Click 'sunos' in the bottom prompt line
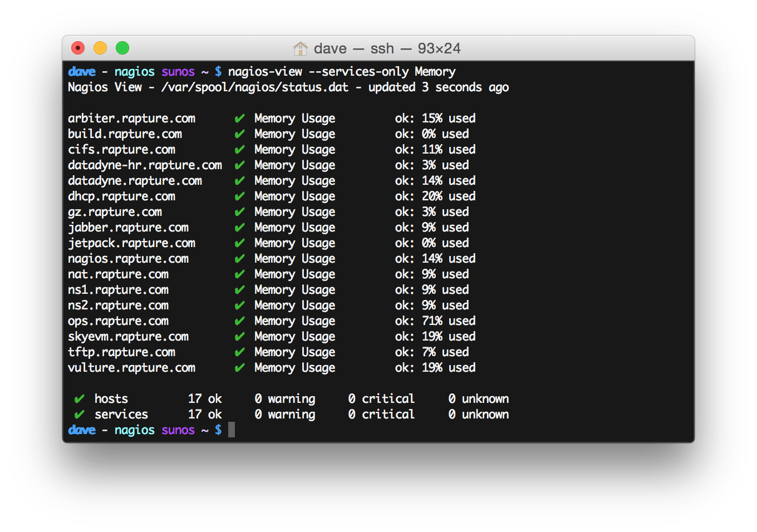Screen dimensions: 757x532 [178, 430]
